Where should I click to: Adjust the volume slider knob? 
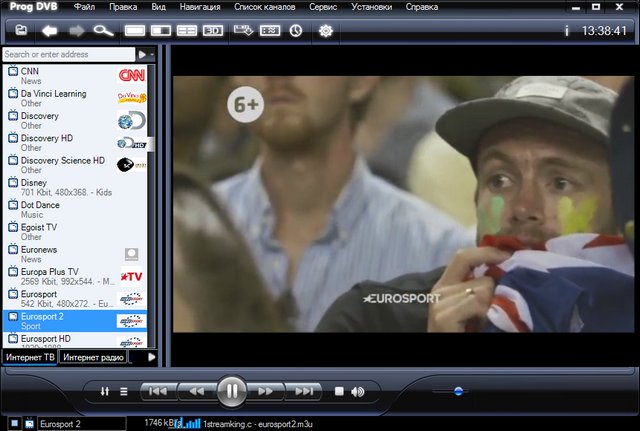pos(458,391)
